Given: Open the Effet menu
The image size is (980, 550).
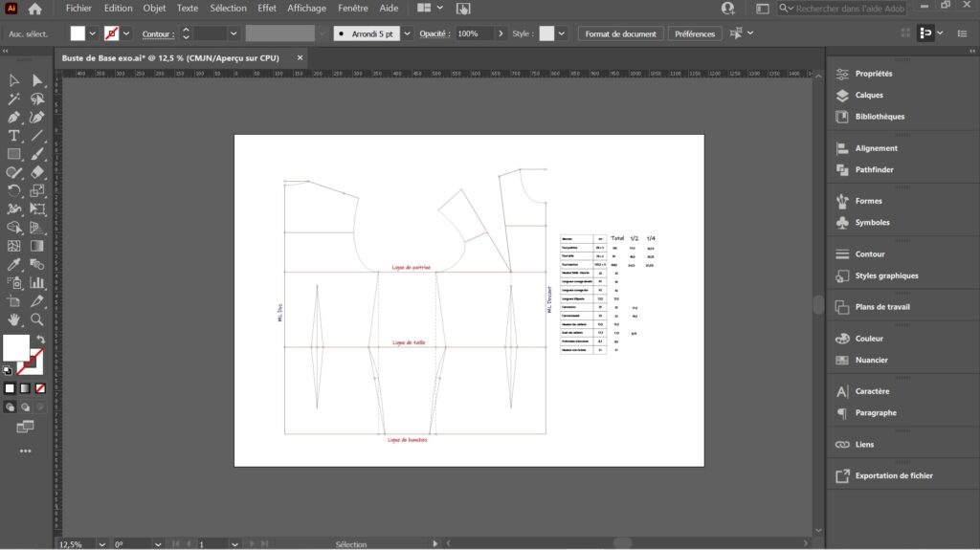Looking at the screenshot, I should coord(268,9).
